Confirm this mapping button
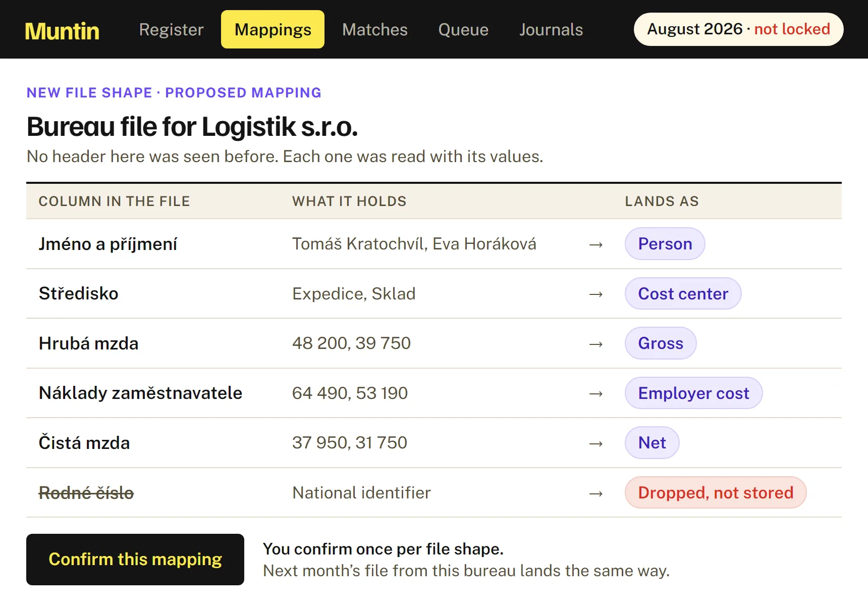The image size is (868, 606). click(135, 560)
